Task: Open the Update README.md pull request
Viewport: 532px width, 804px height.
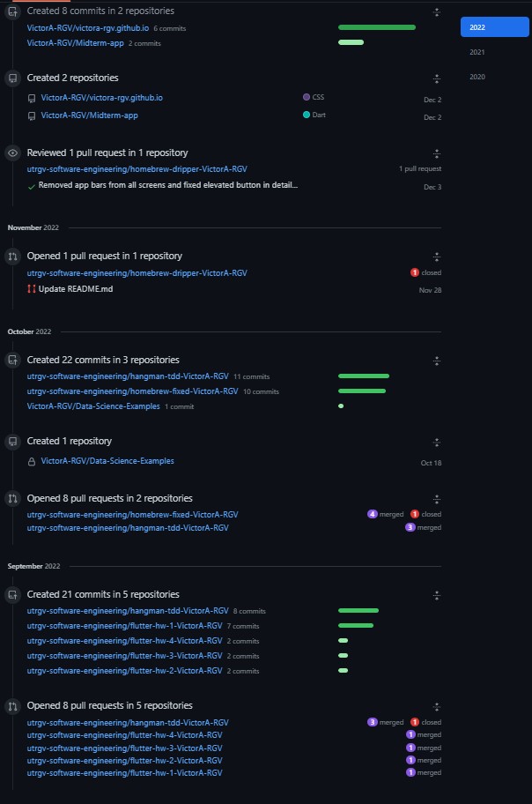Action: pos(75,289)
